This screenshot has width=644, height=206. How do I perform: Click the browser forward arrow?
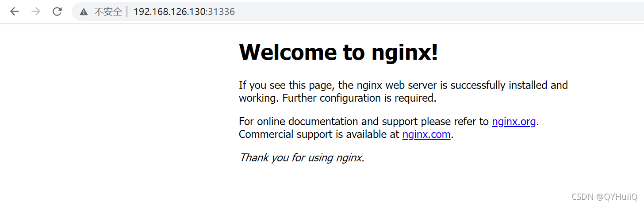[x=36, y=12]
